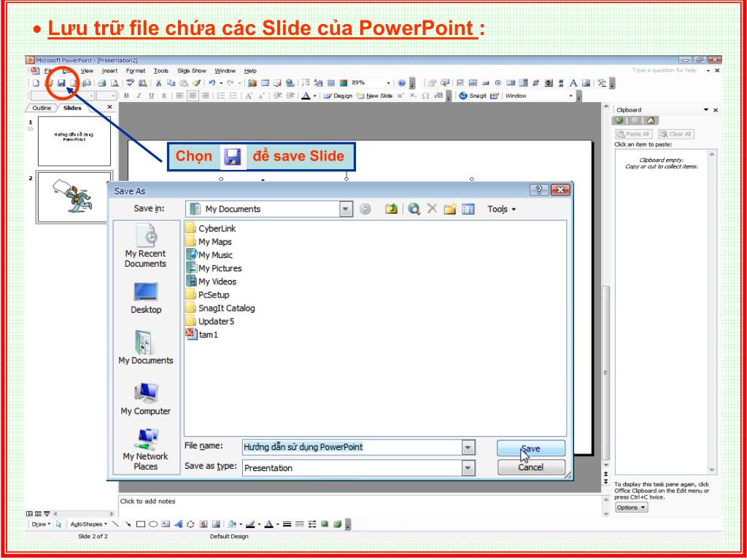Click the Line Style icon in Drawing toolbar

287,524
